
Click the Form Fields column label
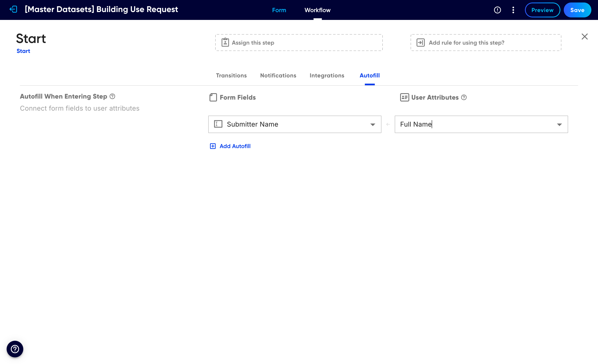pos(238,97)
